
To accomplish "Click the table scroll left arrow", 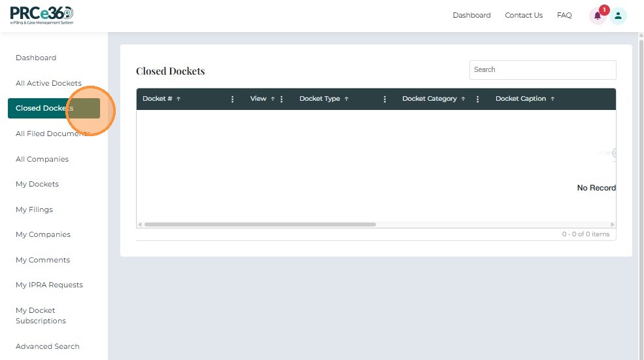I will 140,225.
